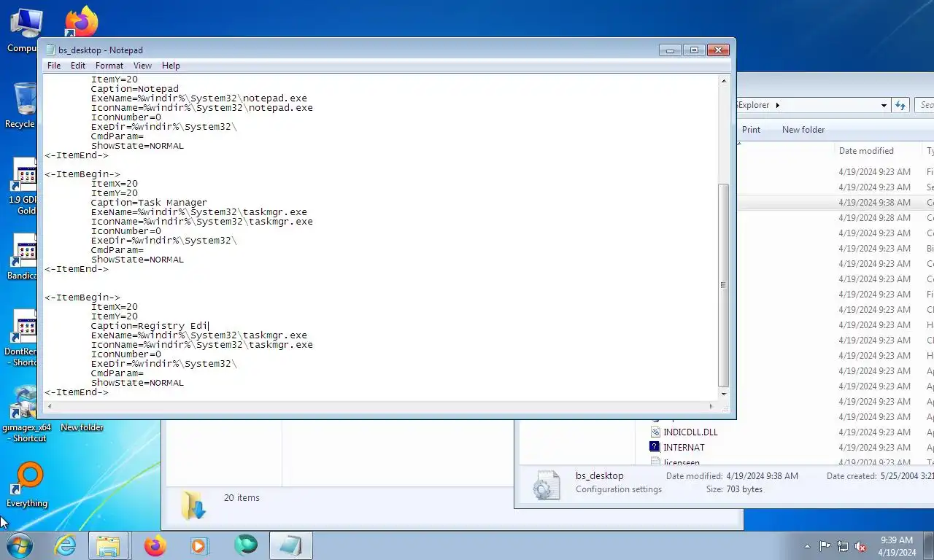Image resolution: width=934 pixels, height=560 pixels.
Task: Click Notepad's horizontal scrollbar left arrow
Action: coord(50,406)
